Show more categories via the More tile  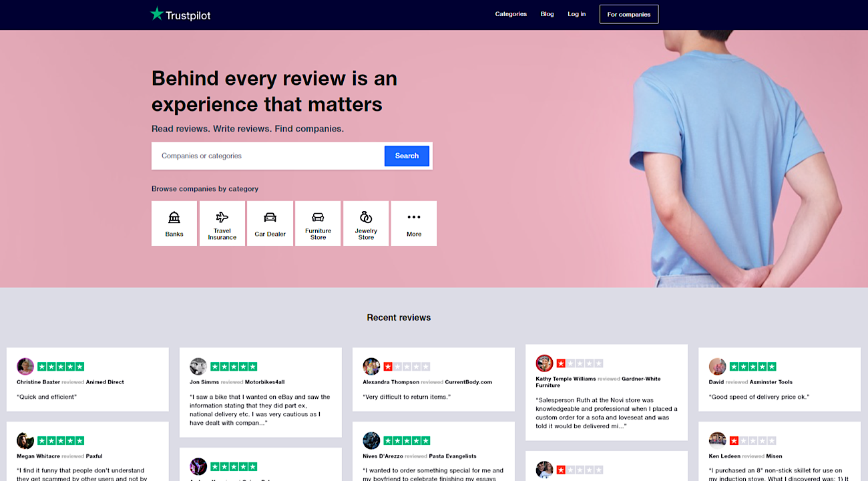[x=414, y=223]
